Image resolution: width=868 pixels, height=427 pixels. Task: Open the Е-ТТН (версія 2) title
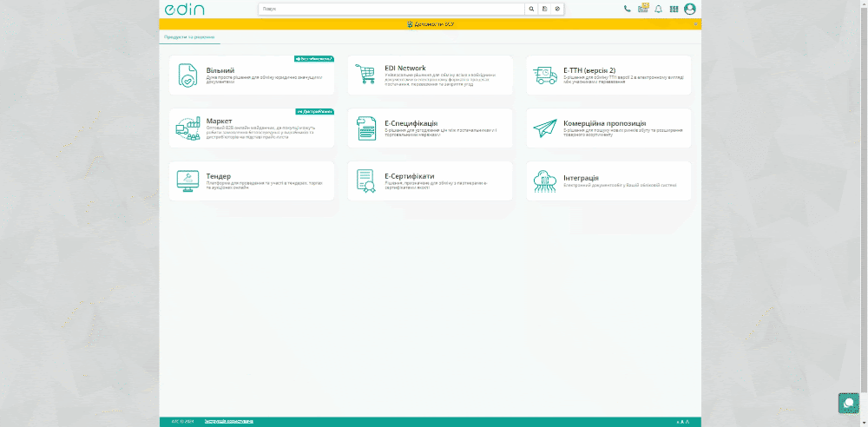tap(589, 70)
